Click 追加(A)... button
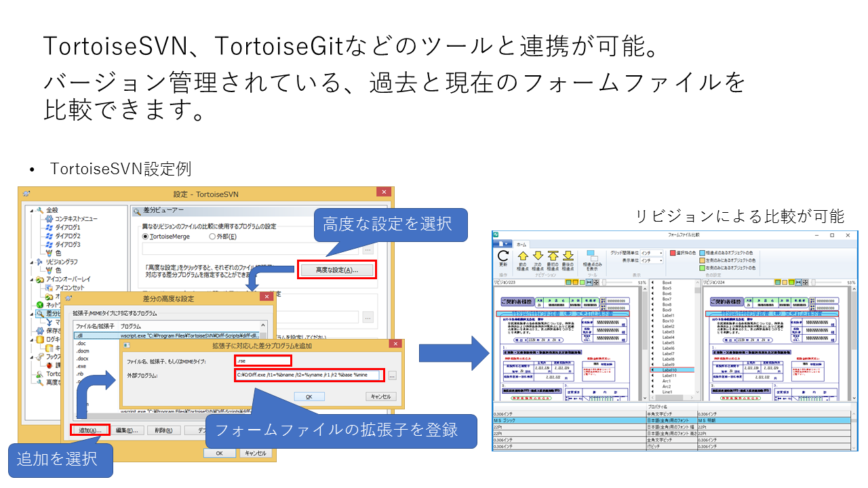The image size is (868, 488). tap(90, 430)
